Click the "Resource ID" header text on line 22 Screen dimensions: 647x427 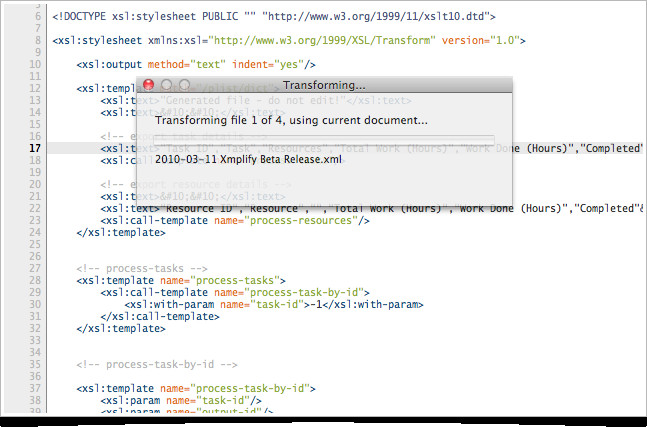(199, 209)
